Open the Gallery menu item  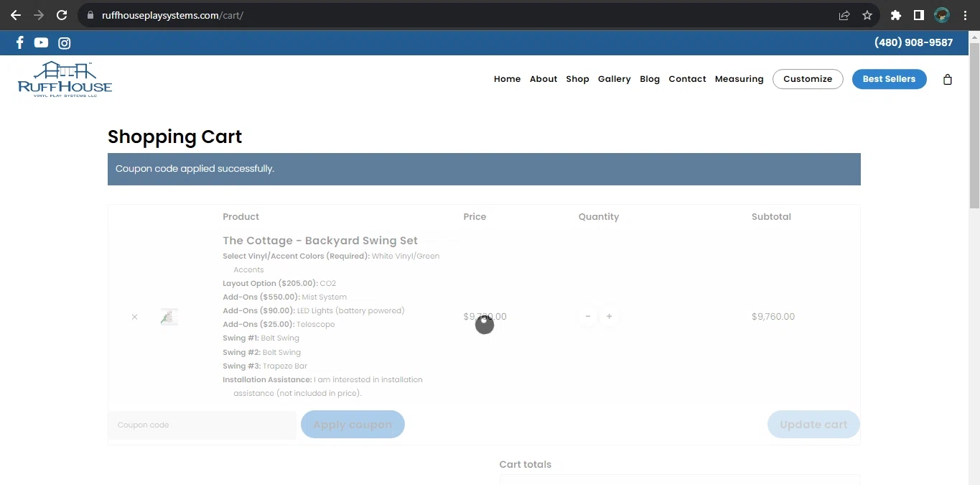615,79
